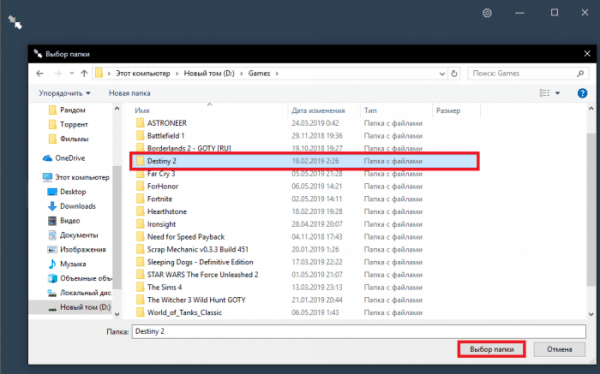The height and width of the screenshot is (374, 600).
Task: Select Sleeping Dogs - Definitive Edition folder
Action: (x=195, y=262)
